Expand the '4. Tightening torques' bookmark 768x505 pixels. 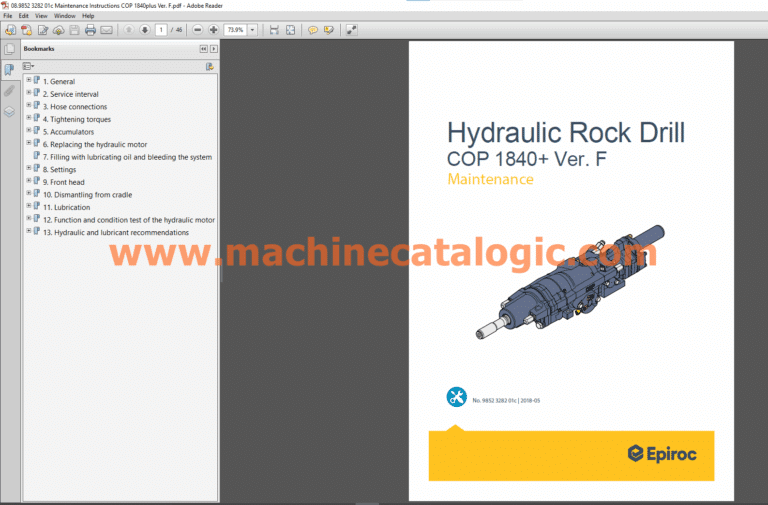[29, 118]
